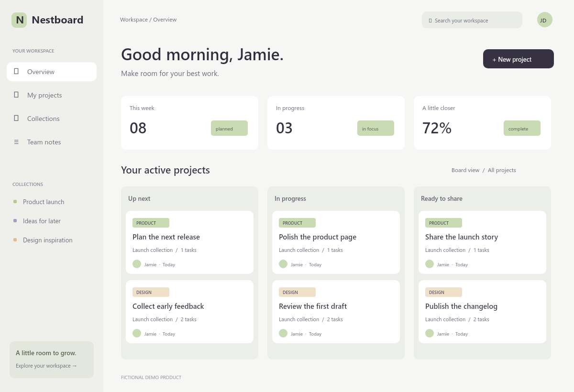Click the in focus badge

pos(375,128)
